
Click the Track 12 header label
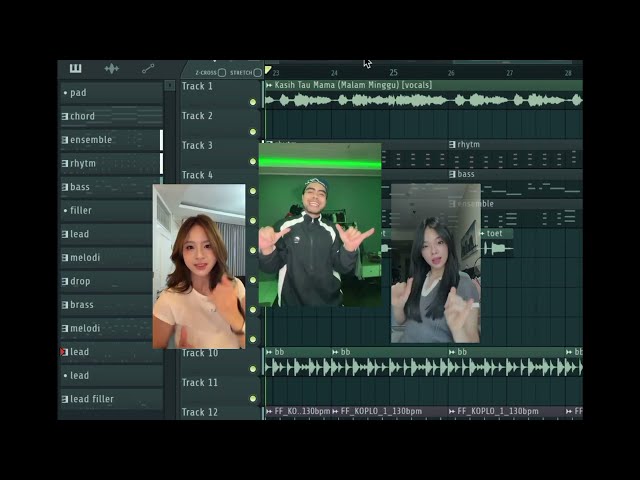click(x=200, y=412)
